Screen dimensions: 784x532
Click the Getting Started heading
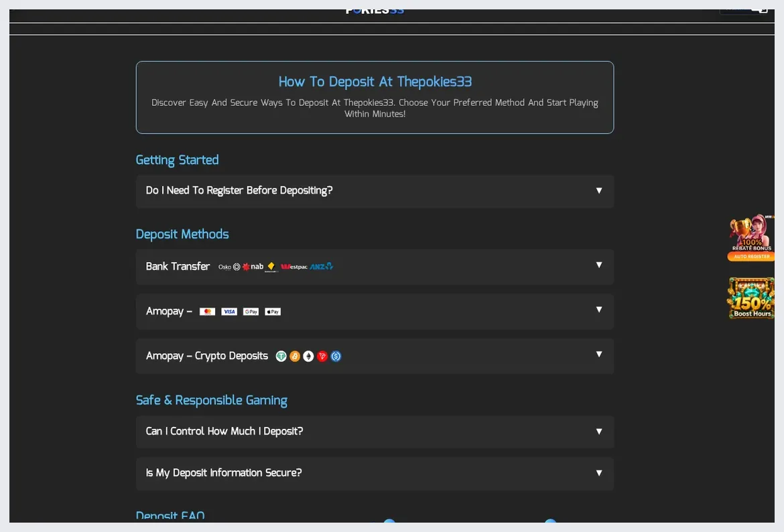(177, 160)
